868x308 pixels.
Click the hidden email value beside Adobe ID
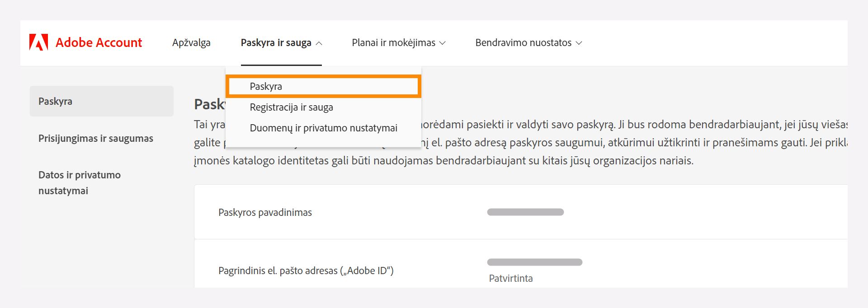535,261
